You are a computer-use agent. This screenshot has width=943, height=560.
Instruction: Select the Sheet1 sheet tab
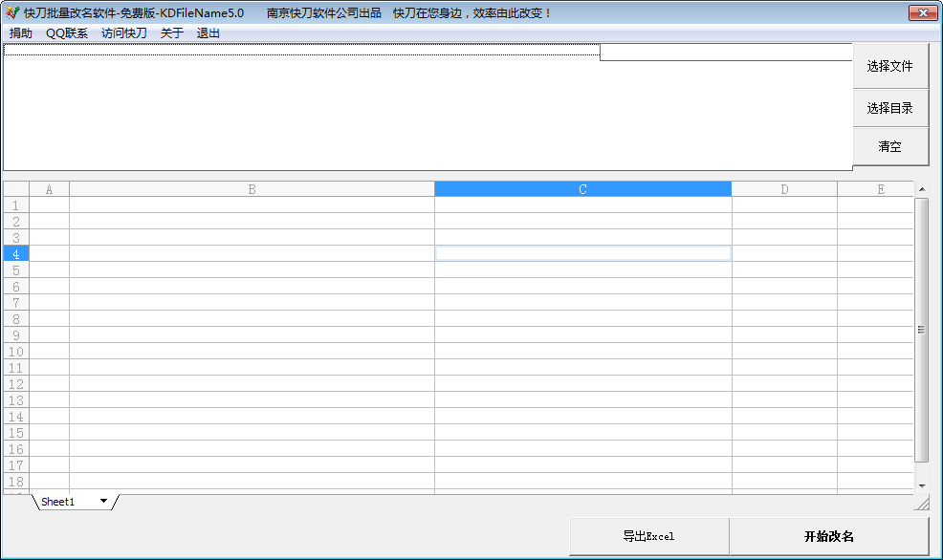[x=58, y=502]
